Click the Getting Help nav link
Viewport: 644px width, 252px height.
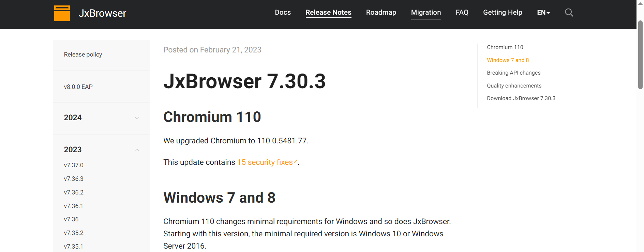tap(503, 13)
